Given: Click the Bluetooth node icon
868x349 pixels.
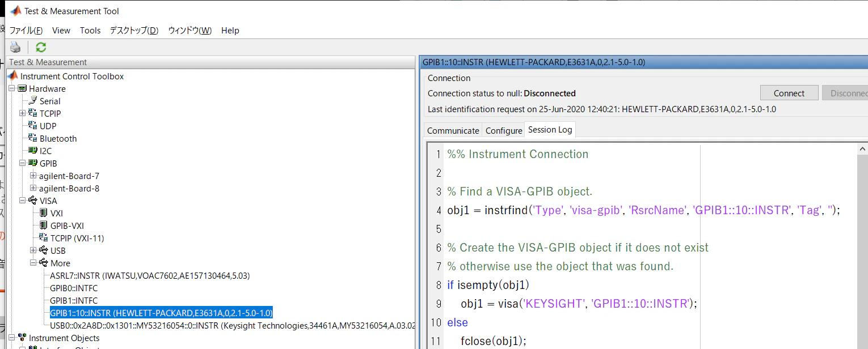Looking at the screenshot, I should pos(33,138).
